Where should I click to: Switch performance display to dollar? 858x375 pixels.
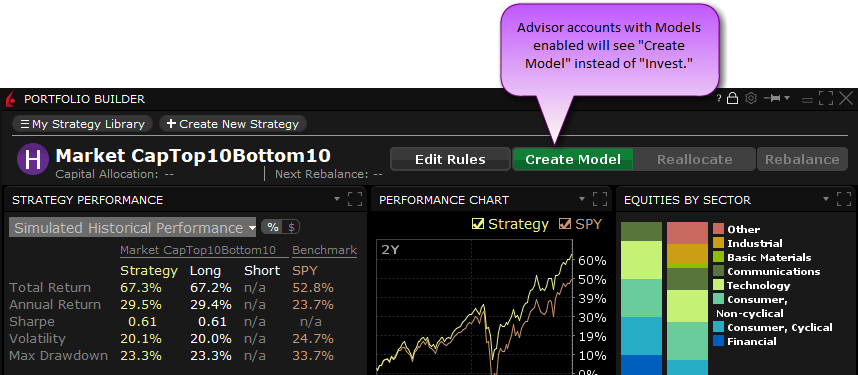pyautogui.click(x=291, y=227)
